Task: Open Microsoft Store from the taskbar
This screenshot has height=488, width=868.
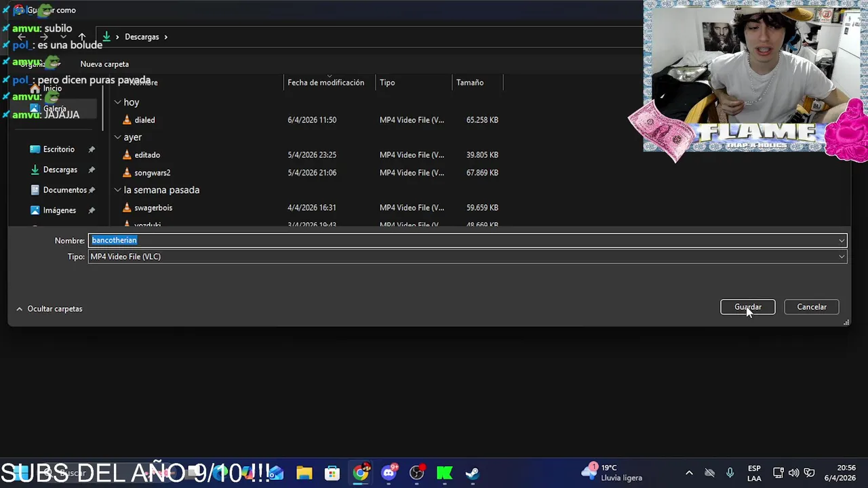Action: [x=332, y=473]
